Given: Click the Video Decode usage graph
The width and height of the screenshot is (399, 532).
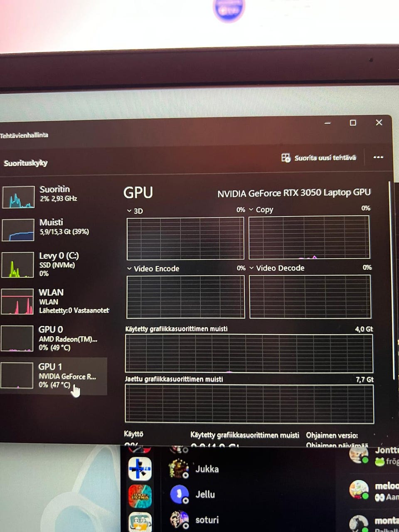Looking at the screenshot, I should pos(310,297).
